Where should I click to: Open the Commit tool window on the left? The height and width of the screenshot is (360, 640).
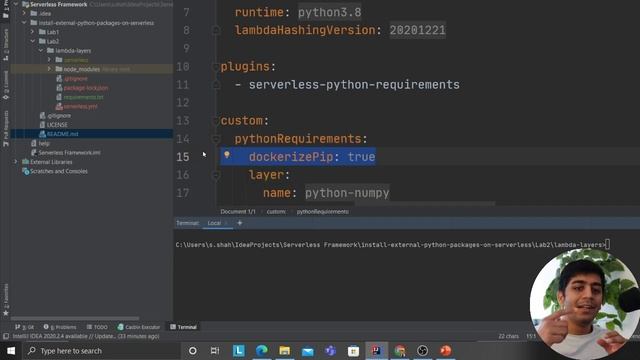(6, 85)
